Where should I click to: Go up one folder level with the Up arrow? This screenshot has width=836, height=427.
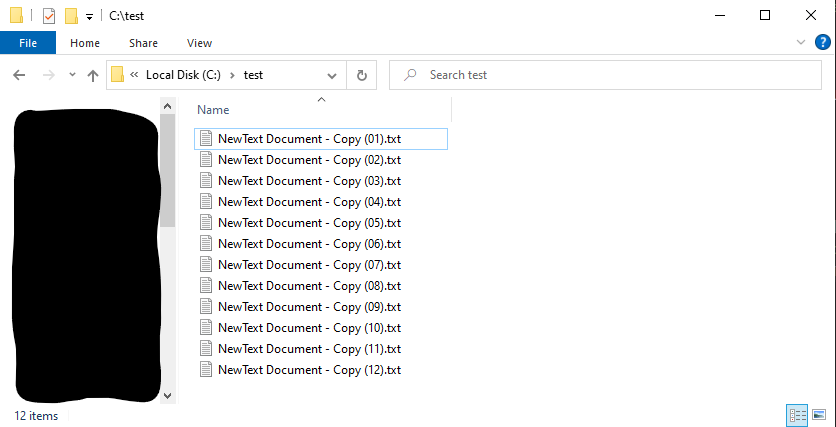pos(93,76)
